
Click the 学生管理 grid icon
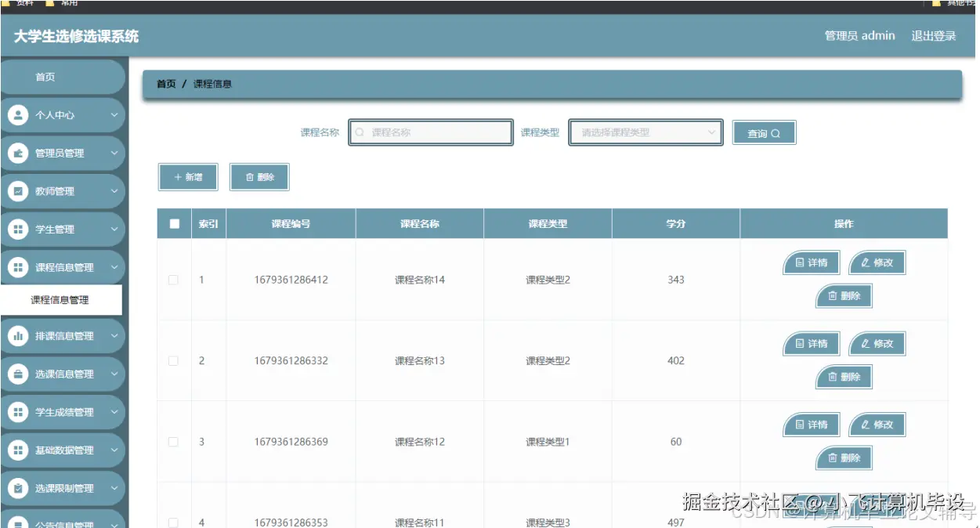[18, 230]
